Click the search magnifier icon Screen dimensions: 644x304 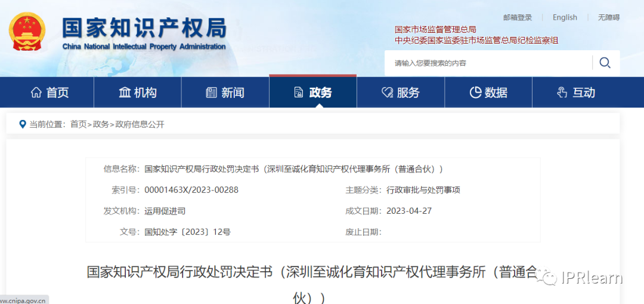[x=605, y=63]
